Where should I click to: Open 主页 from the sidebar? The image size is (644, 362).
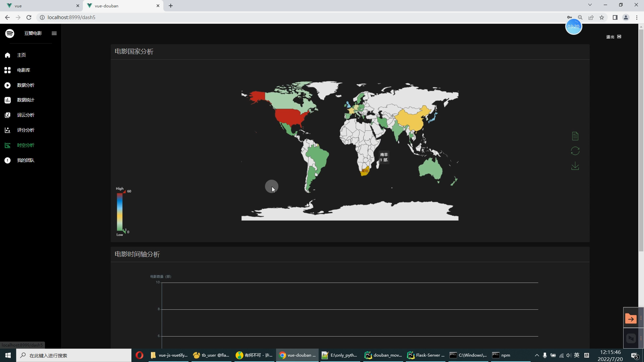[21, 55]
